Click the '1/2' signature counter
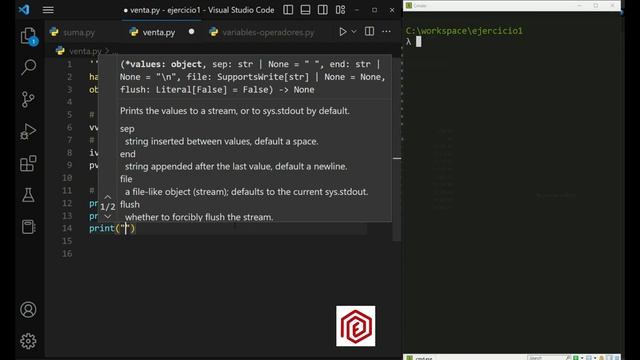 point(108,207)
